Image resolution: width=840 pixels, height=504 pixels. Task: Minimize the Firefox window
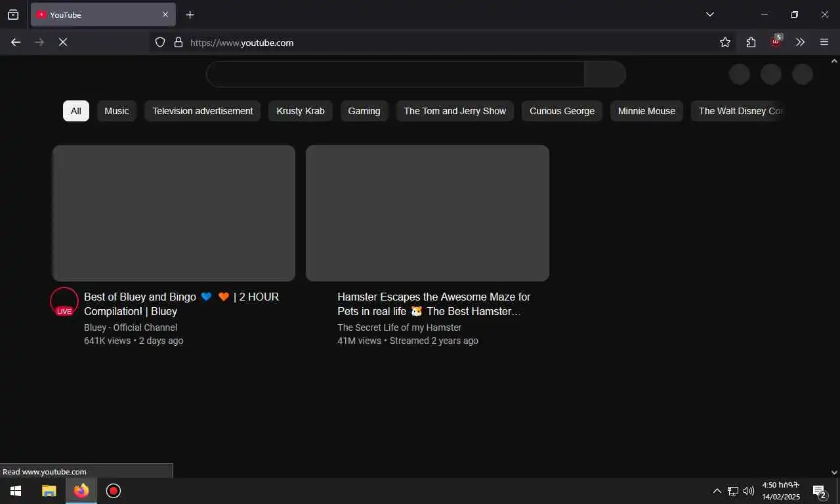(765, 14)
